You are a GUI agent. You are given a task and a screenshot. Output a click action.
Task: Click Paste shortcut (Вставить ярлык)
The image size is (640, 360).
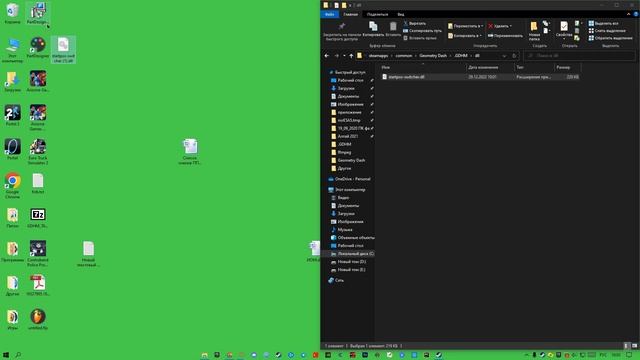(x=420, y=38)
